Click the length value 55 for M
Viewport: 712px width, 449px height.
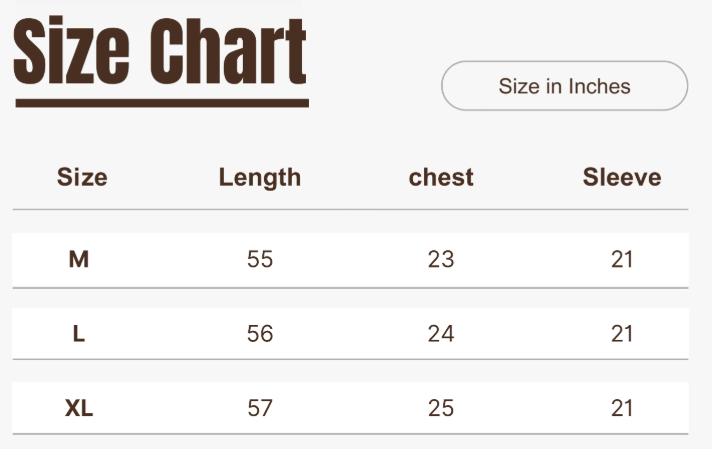(260, 260)
